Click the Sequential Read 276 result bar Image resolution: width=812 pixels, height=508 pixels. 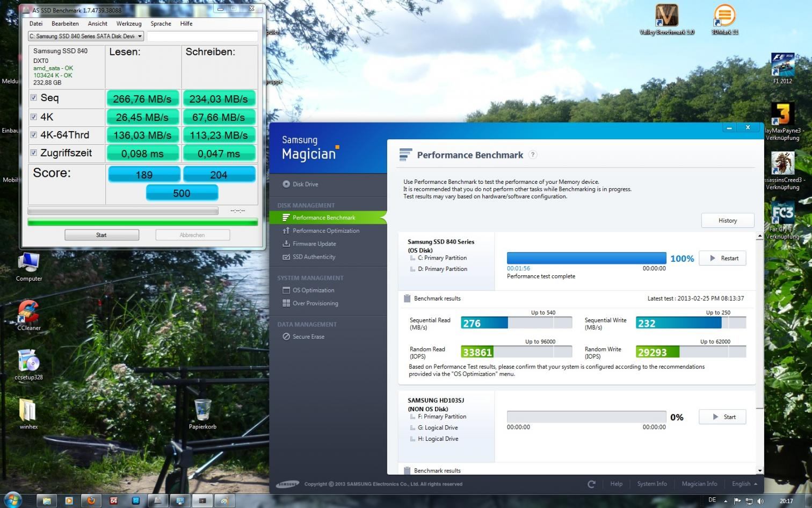tap(516, 323)
